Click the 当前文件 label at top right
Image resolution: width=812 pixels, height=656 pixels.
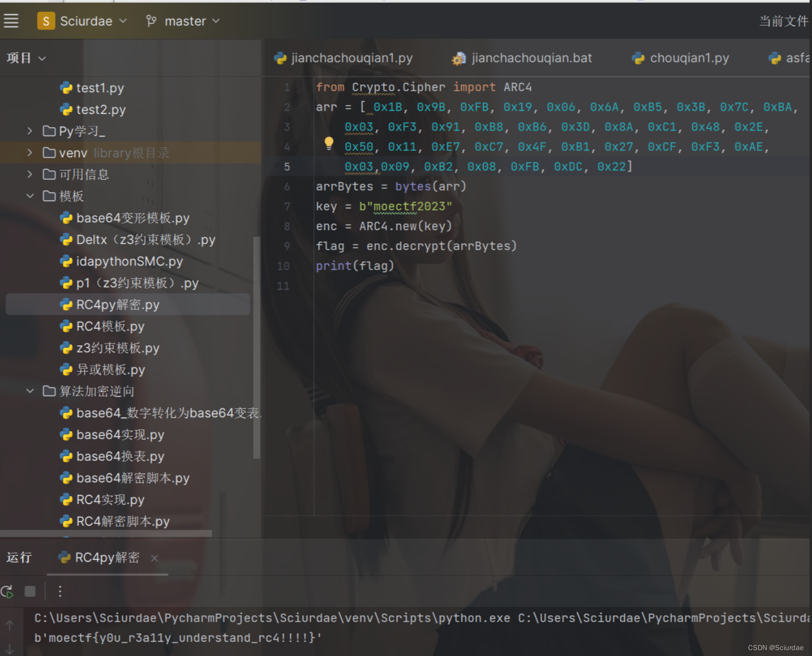[784, 21]
